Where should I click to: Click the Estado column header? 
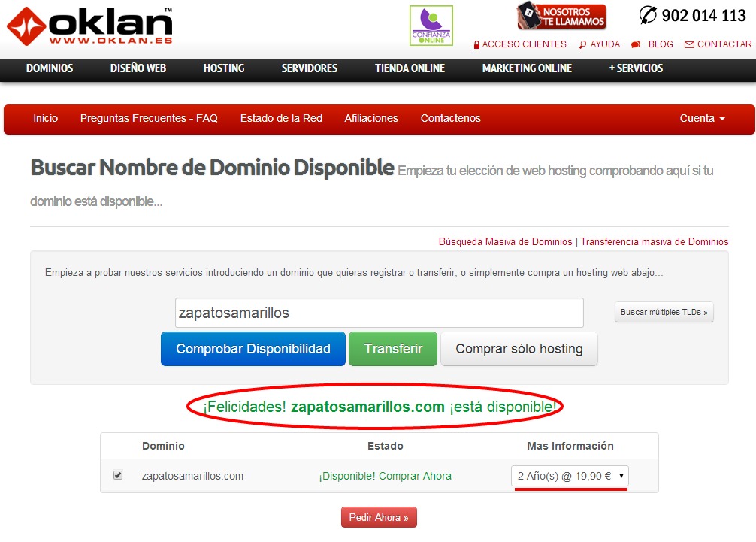click(x=386, y=446)
